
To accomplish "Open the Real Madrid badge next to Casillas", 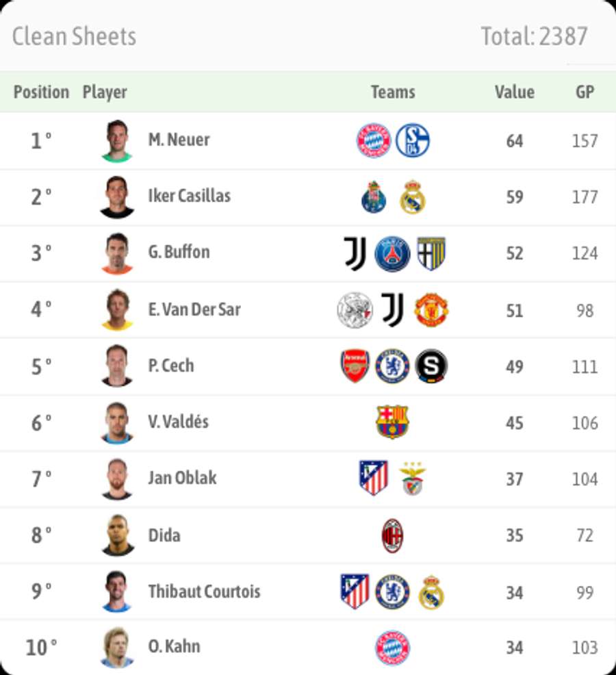I will point(411,196).
